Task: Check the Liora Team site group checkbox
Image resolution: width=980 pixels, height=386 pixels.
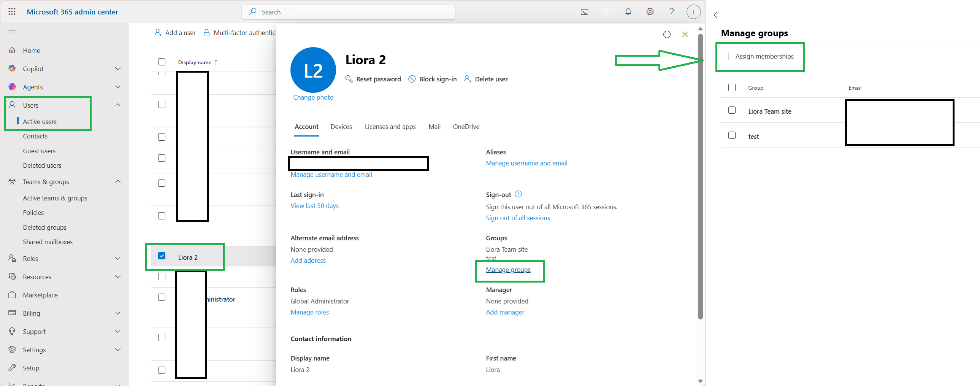Action: (x=732, y=110)
